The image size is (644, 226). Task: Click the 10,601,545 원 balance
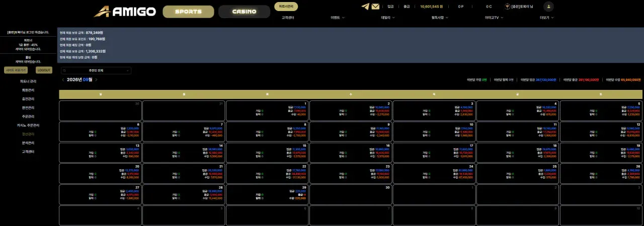431,7
